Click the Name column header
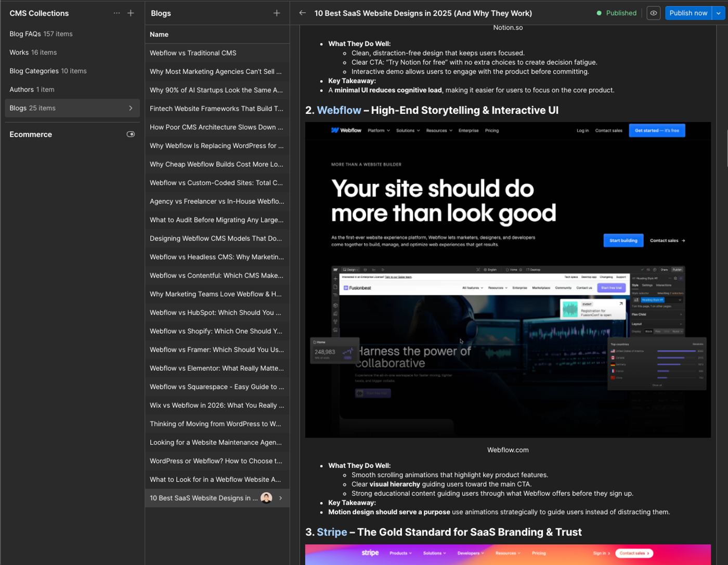This screenshot has height=565, width=728. [x=159, y=34]
